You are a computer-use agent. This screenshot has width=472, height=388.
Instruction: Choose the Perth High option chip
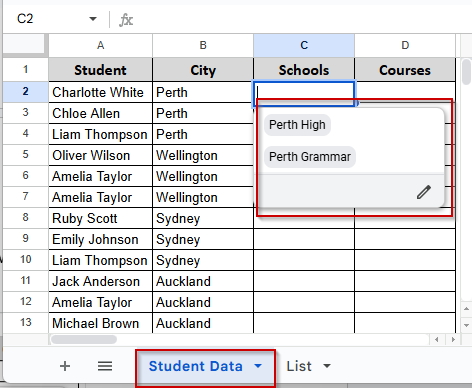(297, 125)
